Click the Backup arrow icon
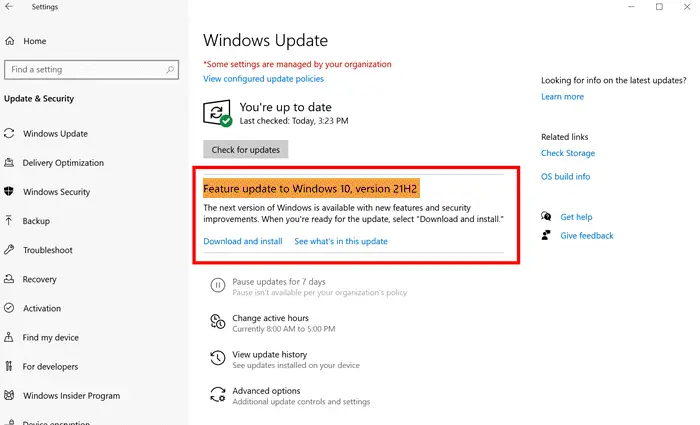The height and width of the screenshot is (425, 700). (x=8, y=221)
